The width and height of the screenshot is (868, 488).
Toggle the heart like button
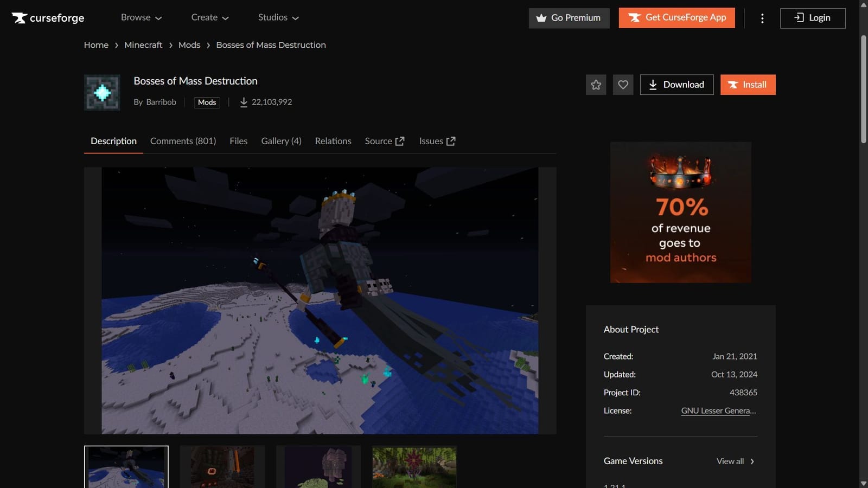coord(623,85)
